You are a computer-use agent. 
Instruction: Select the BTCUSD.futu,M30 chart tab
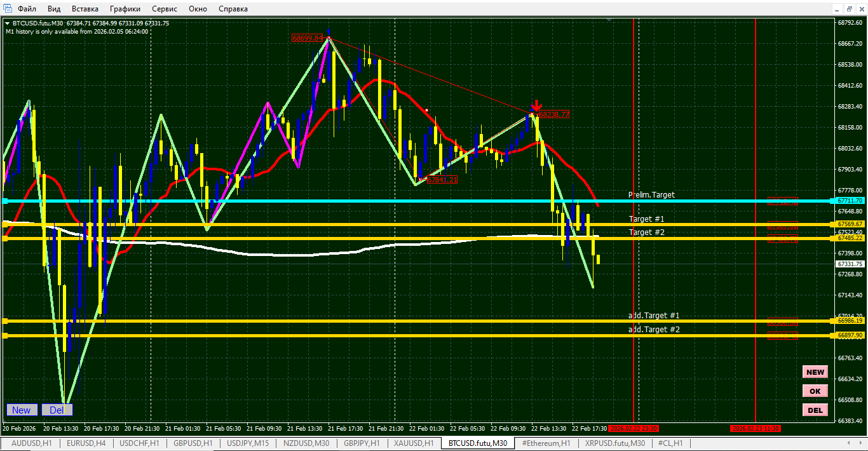pos(478,443)
